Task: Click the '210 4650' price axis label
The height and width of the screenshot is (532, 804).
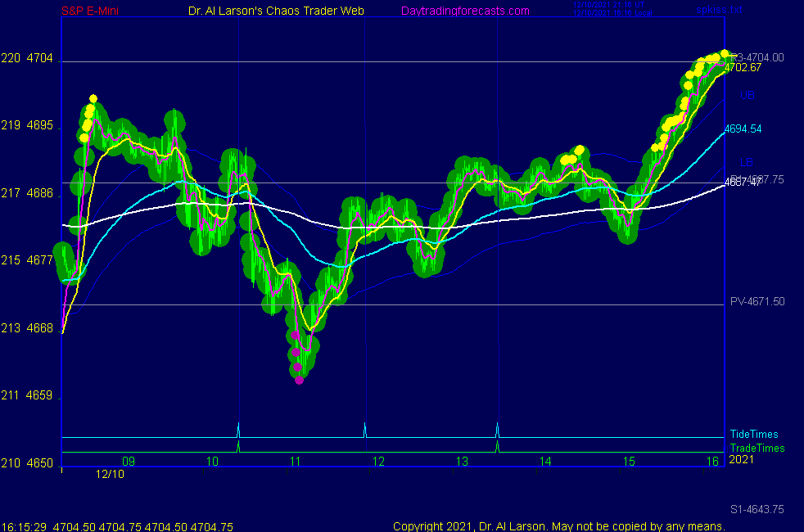Action: click(27, 463)
